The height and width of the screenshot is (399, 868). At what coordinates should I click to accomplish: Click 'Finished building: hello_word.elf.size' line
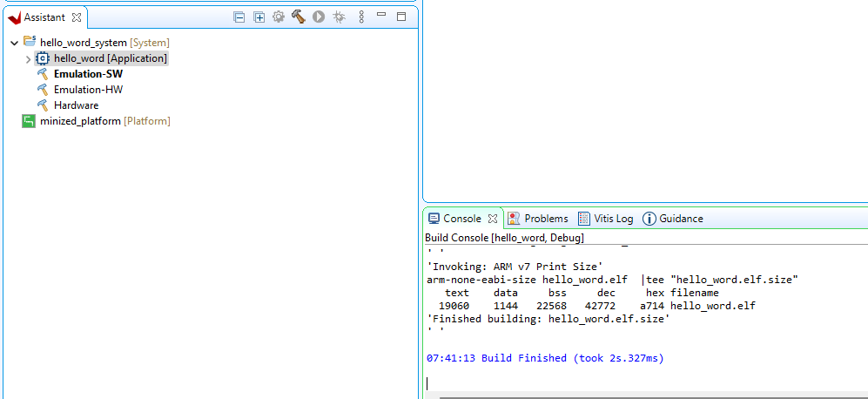(x=548, y=319)
